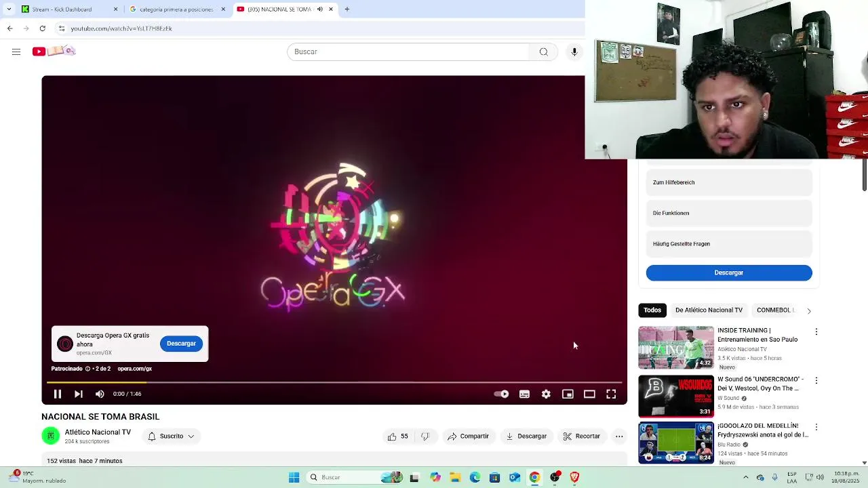Click Descargar button below the video
The width and height of the screenshot is (868, 488).
pos(526,436)
